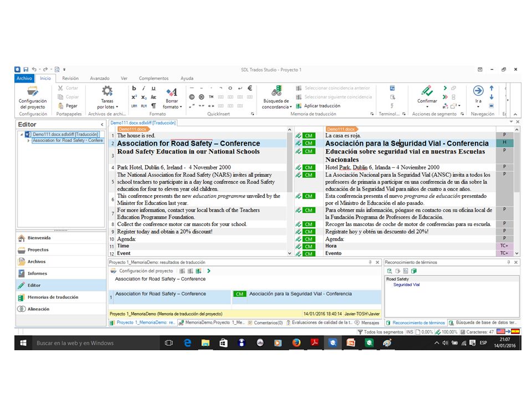Screen dimensions: 532x399
Task: Expand the Association for Road Safety tree node
Action: pos(28,140)
